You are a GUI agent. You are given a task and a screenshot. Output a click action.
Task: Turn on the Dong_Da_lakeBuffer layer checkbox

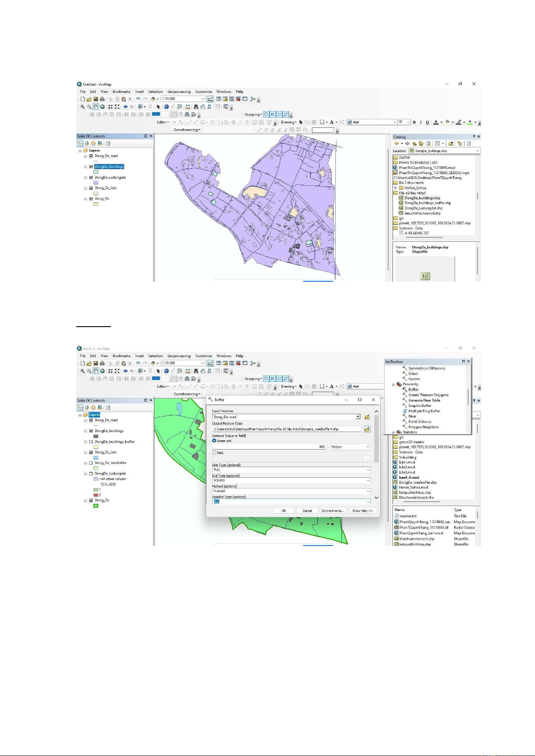[91, 463]
